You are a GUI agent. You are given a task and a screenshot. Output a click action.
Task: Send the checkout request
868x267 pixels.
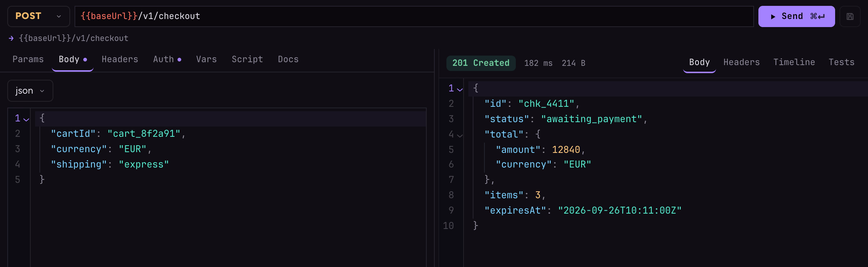click(796, 16)
